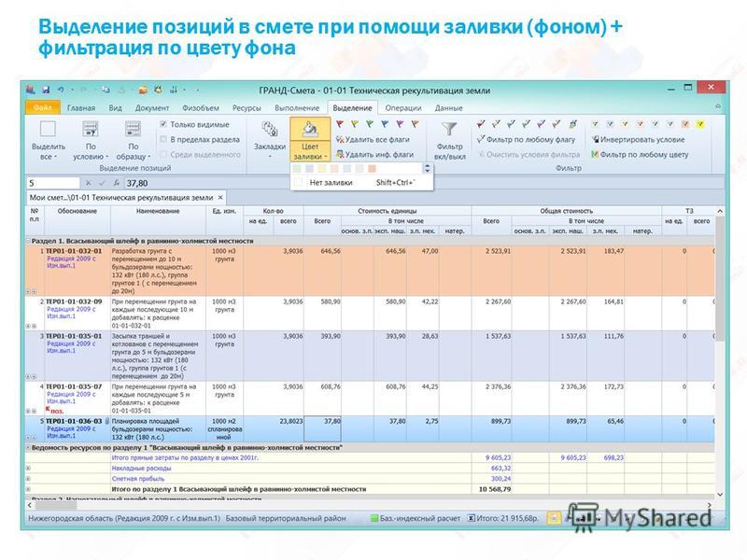This screenshot has height=560, width=747.
Task: Filter positions by the red flag
Action: click(x=481, y=124)
